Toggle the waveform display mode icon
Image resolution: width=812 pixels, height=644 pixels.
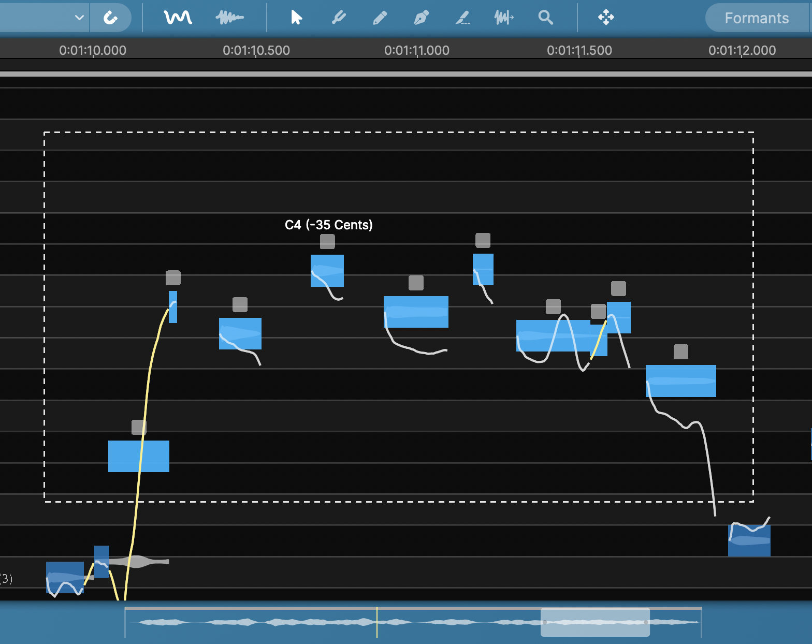point(229,18)
